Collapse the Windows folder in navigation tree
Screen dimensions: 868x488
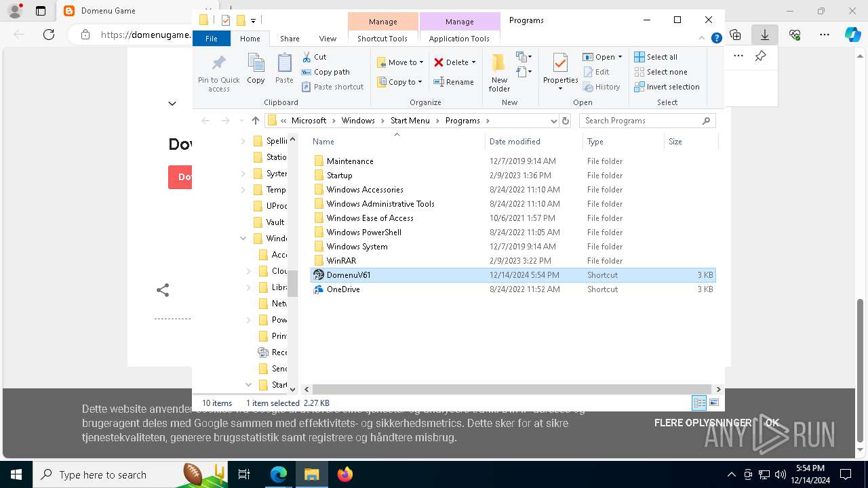click(x=243, y=239)
